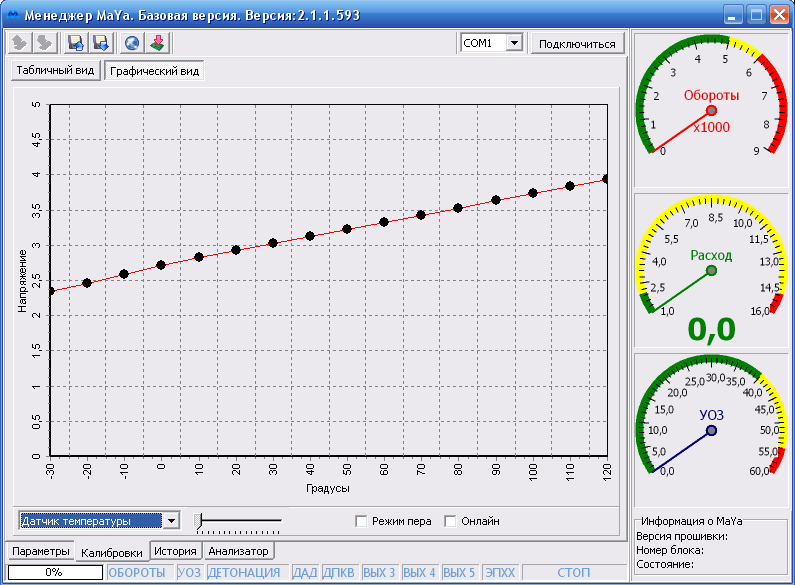Click the slider thumb next to sensor dropdown
This screenshot has height=585, width=795.
[x=199, y=521]
